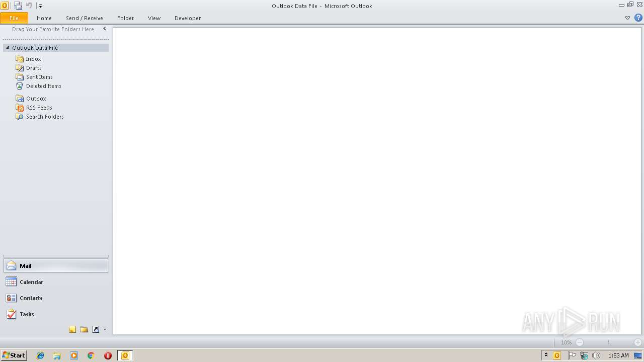
Task: Launch Opera browser from taskbar
Action: click(108, 355)
